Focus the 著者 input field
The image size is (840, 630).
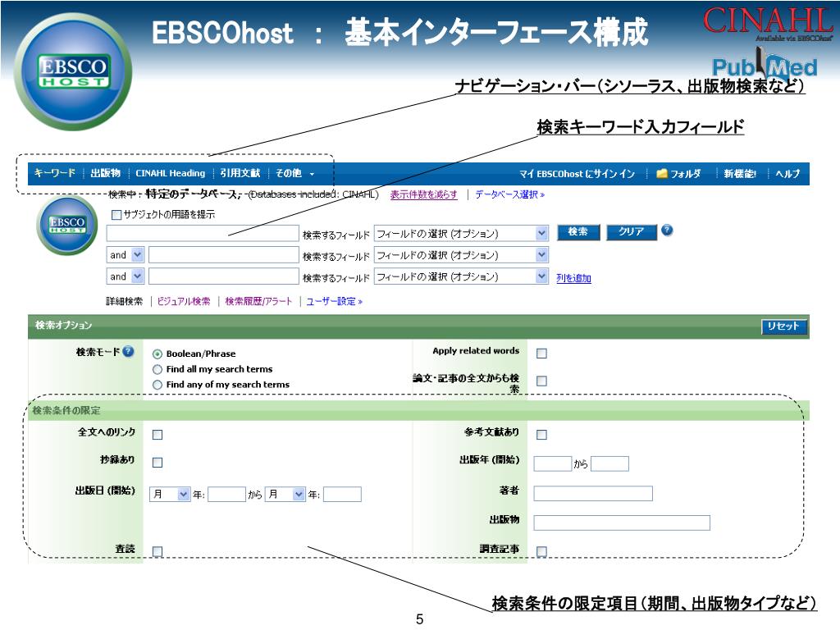click(593, 493)
